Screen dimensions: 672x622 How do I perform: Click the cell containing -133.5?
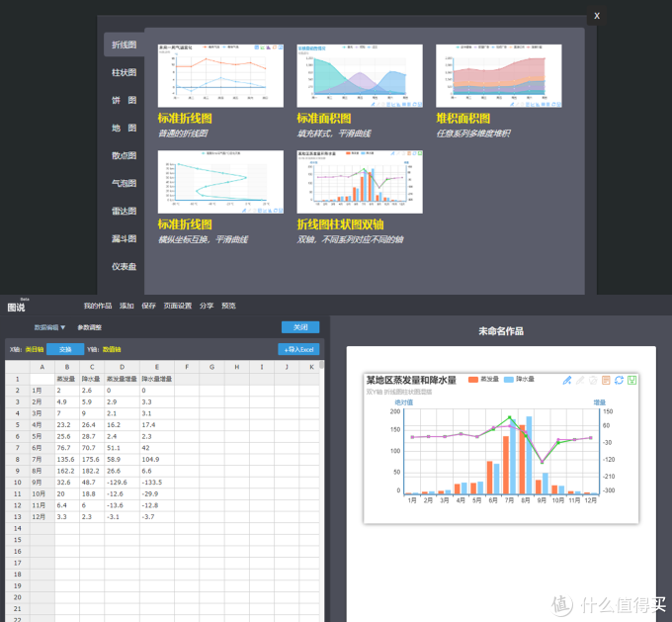(x=157, y=483)
